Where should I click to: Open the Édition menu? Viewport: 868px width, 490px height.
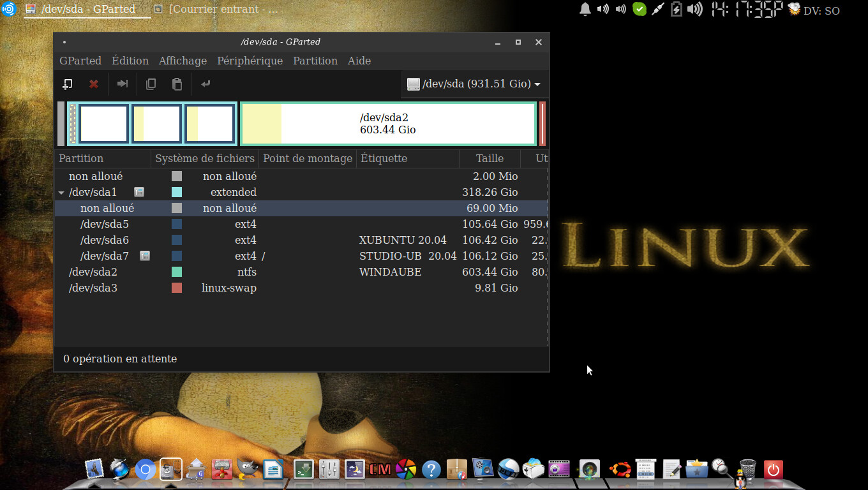point(130,61)
